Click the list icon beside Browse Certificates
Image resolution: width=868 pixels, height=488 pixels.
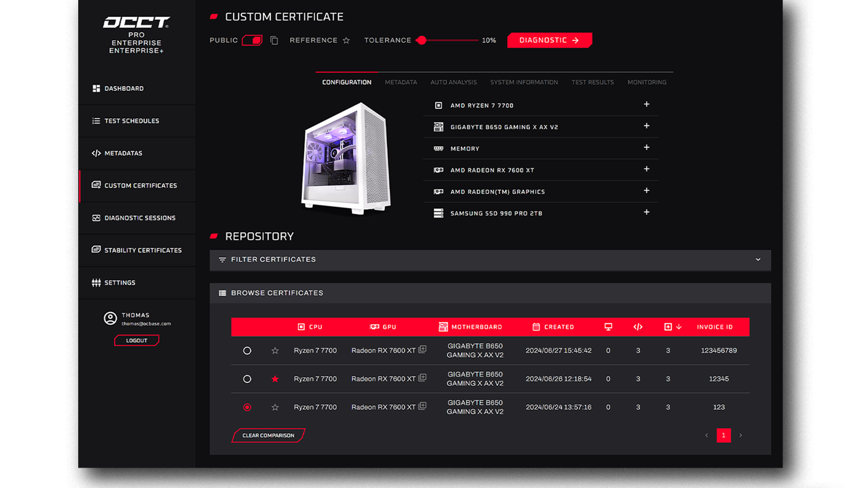coord(222,293)
